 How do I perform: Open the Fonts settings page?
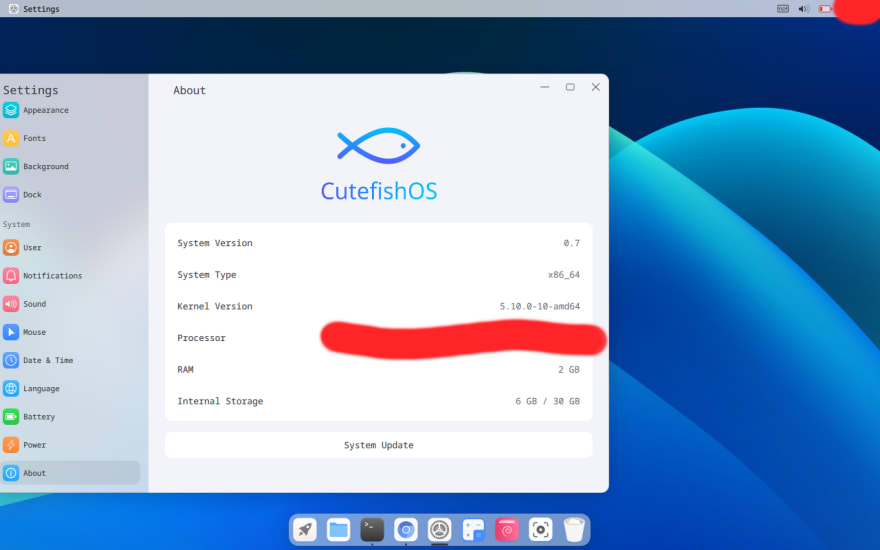tap(70, 138)
